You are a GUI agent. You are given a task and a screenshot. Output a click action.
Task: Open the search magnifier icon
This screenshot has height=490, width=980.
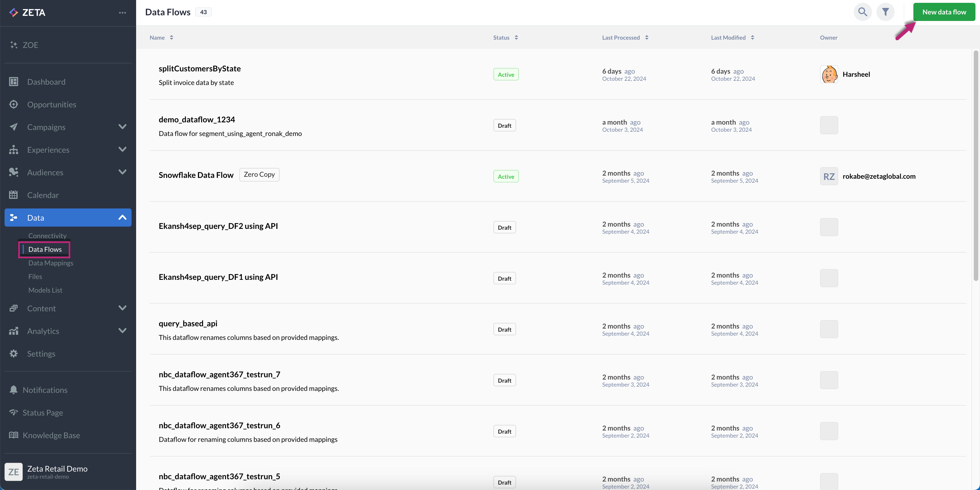tap(862, 12)
